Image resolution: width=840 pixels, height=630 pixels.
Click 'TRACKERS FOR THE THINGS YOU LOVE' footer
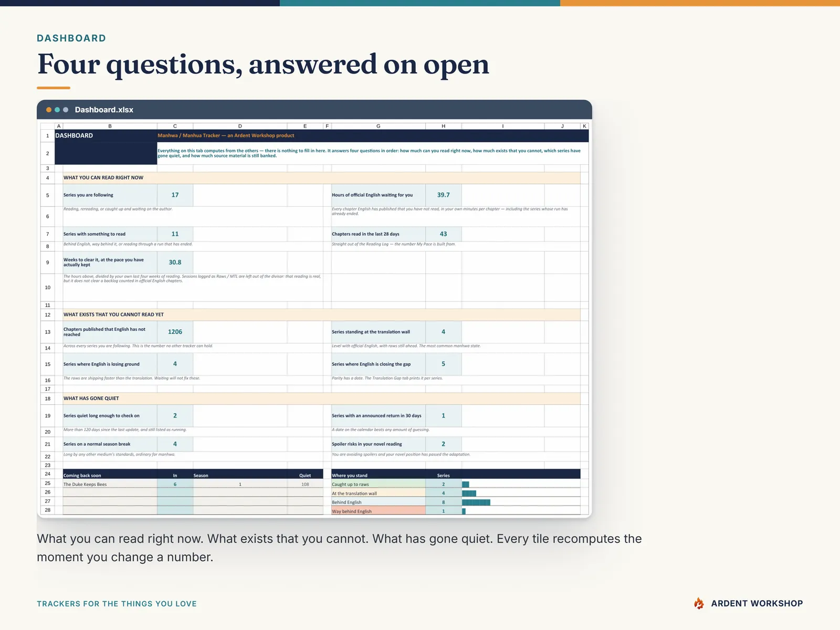click(117, 604)
